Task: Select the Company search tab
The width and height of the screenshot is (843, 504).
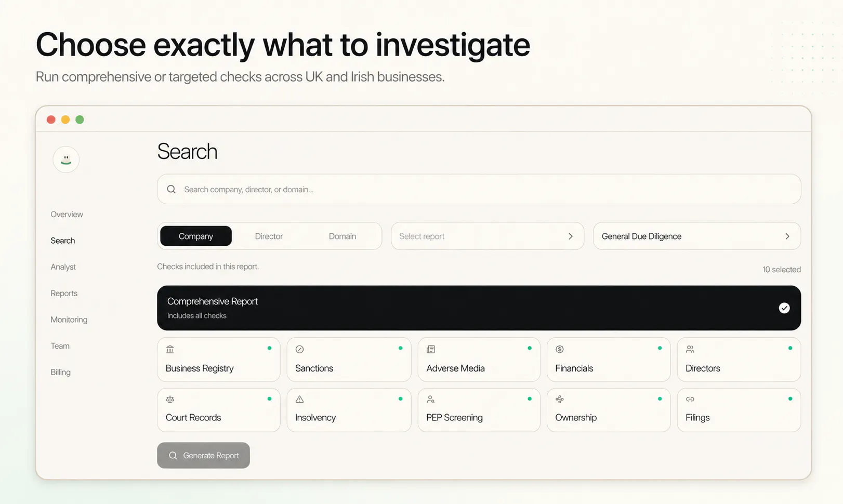Action: pyautogui.click(x=196, y=236)
